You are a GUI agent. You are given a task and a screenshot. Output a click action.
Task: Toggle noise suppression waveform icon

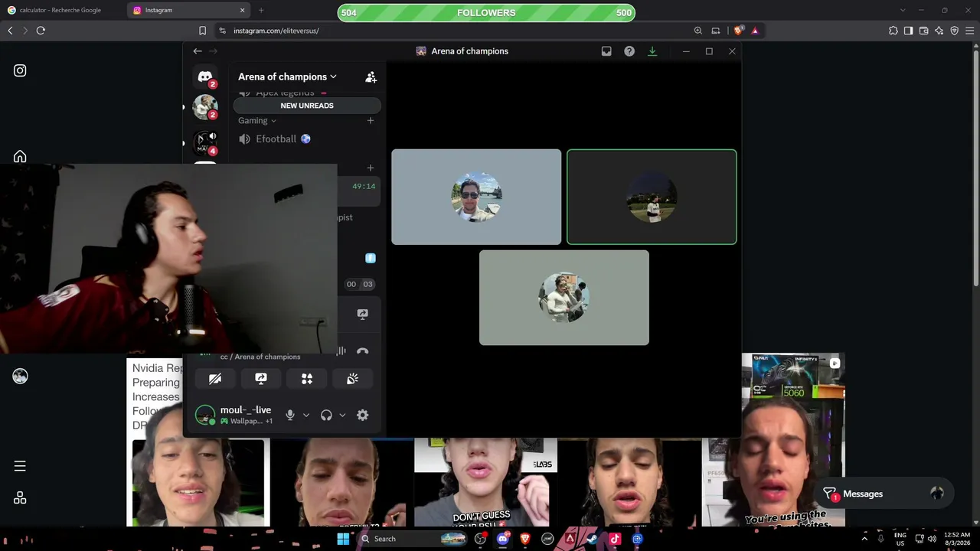(341, 351)
